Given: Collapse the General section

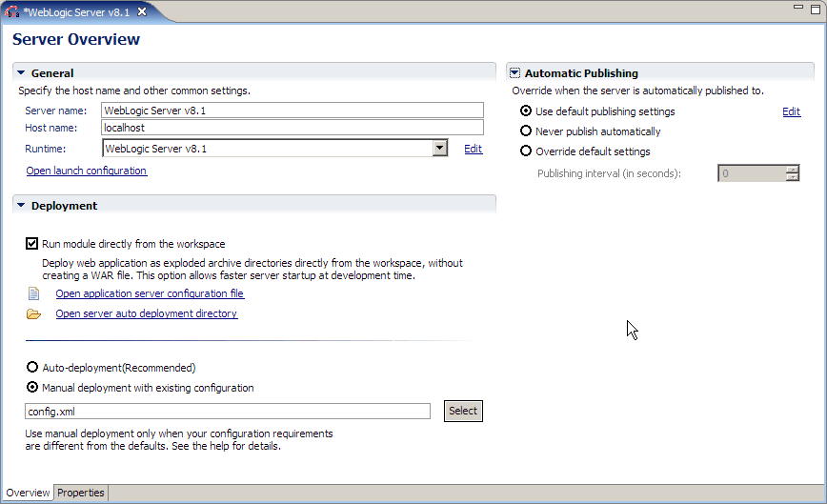Looking at the screenshot, I should 21,72.
